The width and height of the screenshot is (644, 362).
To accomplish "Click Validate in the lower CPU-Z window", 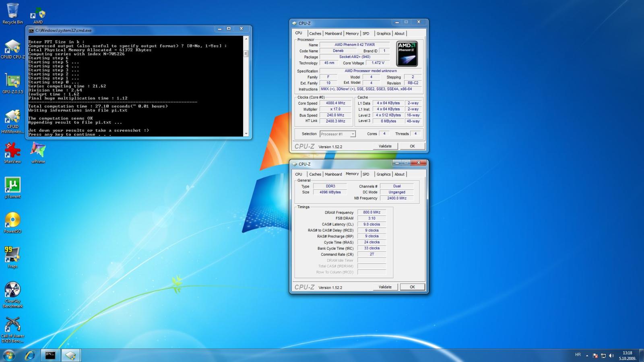I will tap(385, 287).
